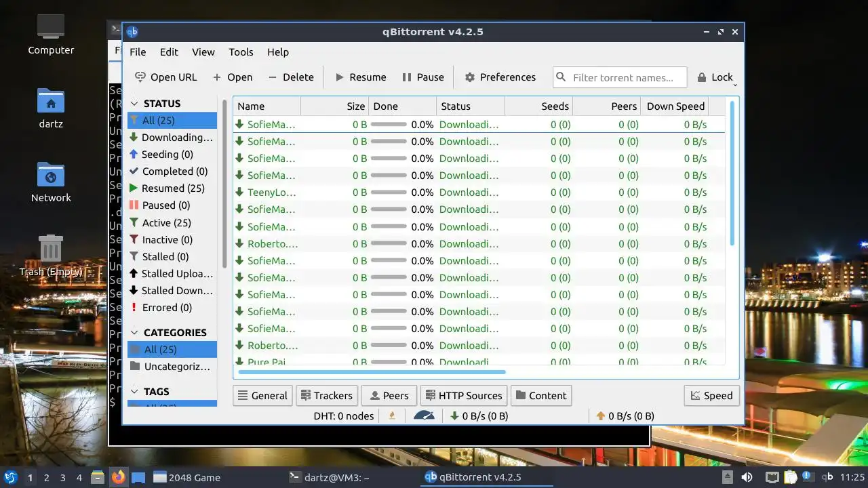Viewport: 868px width, 488px height.
Task: Sort by the Peers column header
Action: click(607, 106)
